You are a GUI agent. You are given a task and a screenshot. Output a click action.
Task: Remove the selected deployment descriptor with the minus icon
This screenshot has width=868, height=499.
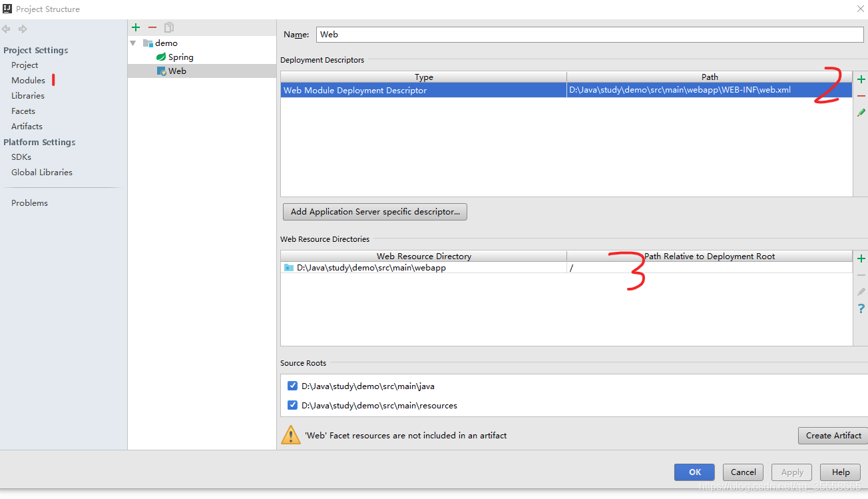pos(861,96)
